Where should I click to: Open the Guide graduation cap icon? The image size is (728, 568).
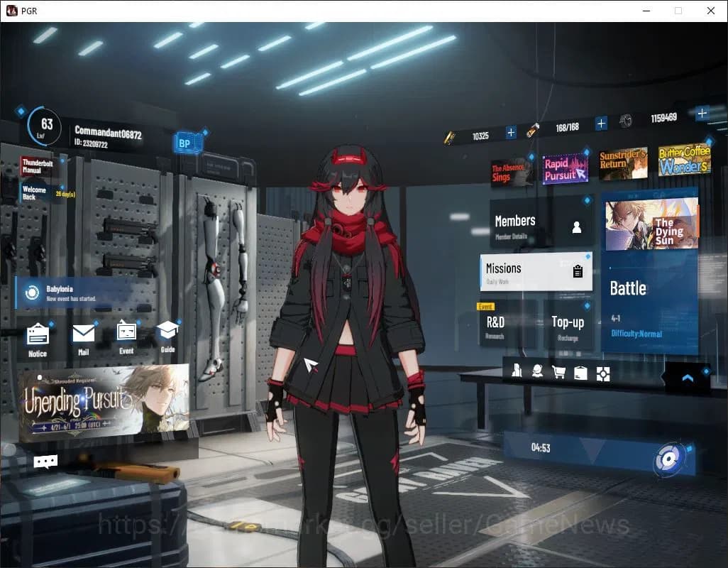[167, 331]
